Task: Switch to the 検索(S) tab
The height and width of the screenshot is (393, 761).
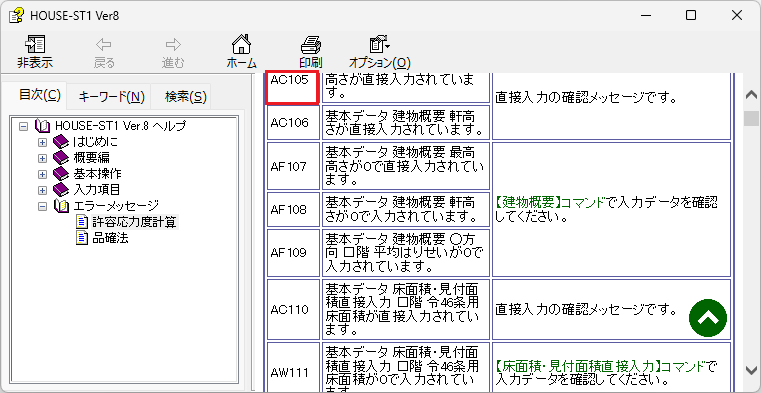Action: tap(186, 97)
